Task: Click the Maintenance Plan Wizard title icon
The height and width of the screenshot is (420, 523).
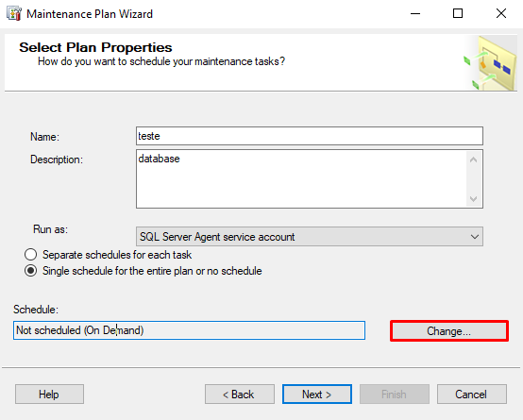Action: pos(14,13)
